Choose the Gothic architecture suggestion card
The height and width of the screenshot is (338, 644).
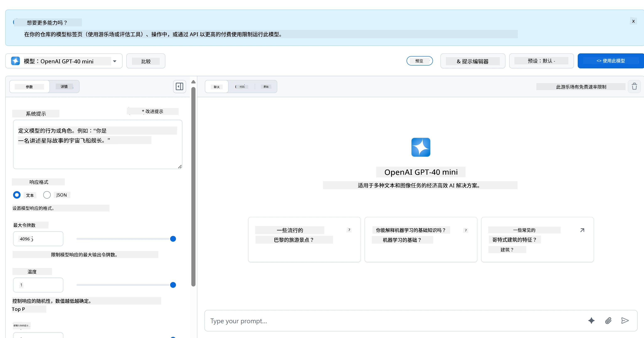tap(537, 240)
